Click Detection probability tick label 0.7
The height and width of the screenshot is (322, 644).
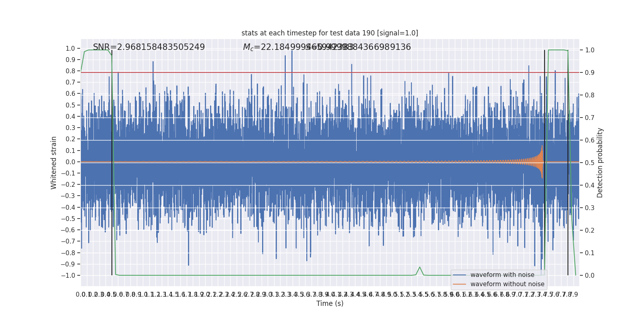tap(590, 118)
